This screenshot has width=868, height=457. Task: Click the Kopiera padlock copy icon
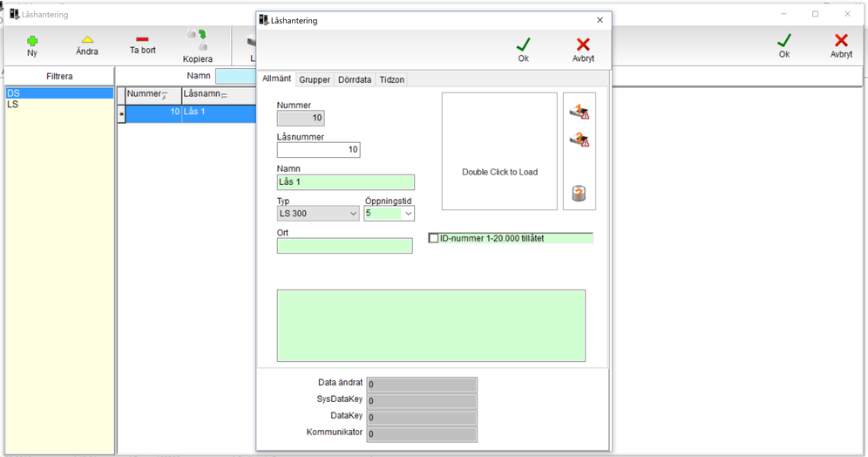197,40
